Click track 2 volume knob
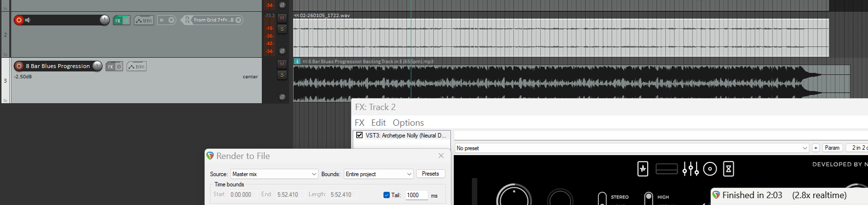 click(105, 20)
